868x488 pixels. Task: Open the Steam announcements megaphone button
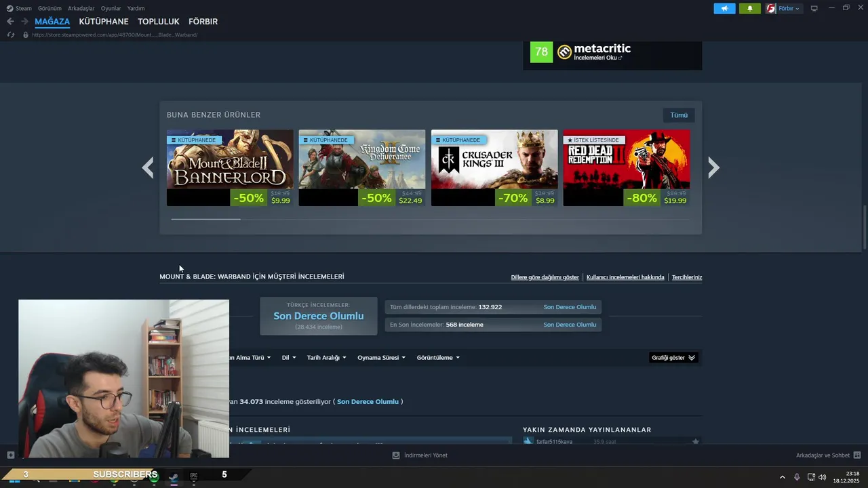pyautogui.click(x=724, y=8)
